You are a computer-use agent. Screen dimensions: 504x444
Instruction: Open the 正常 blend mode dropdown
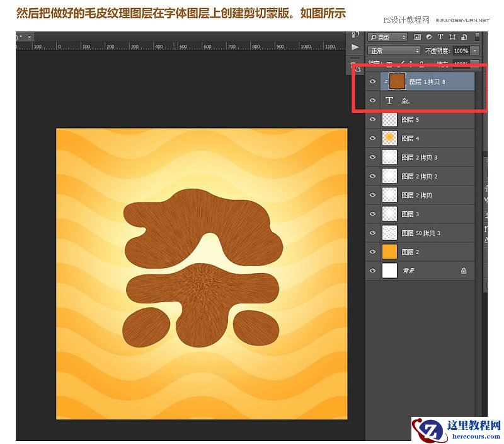click(x=394, y=50)
